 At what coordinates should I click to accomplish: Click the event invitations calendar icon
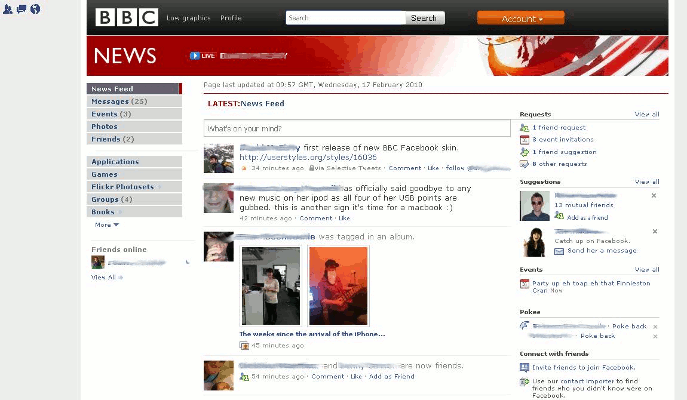pos(524,140)
